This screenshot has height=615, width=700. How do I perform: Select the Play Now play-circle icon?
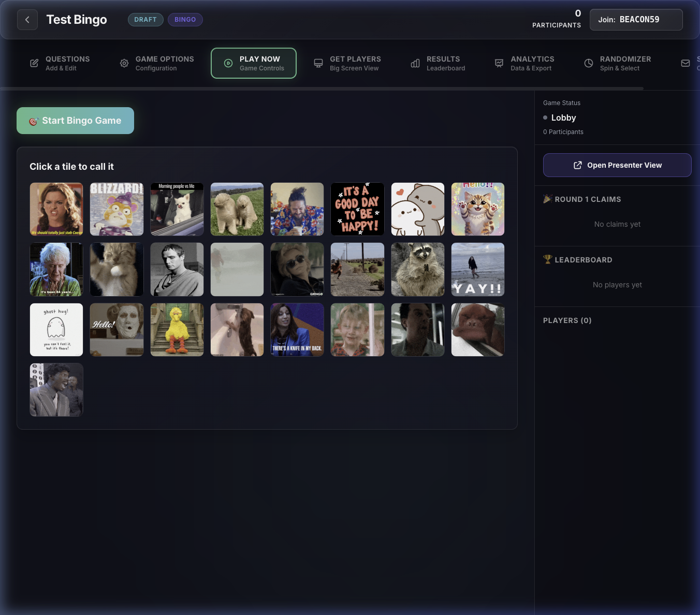point(228,63)
